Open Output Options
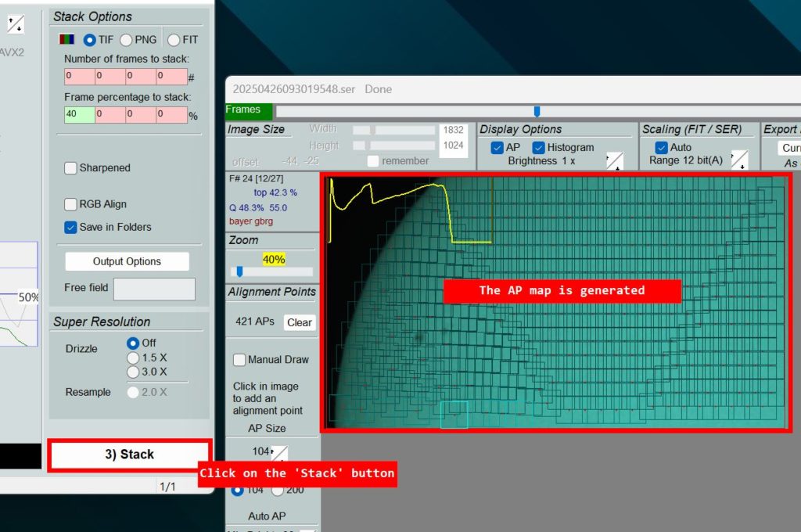 (127, 261)
